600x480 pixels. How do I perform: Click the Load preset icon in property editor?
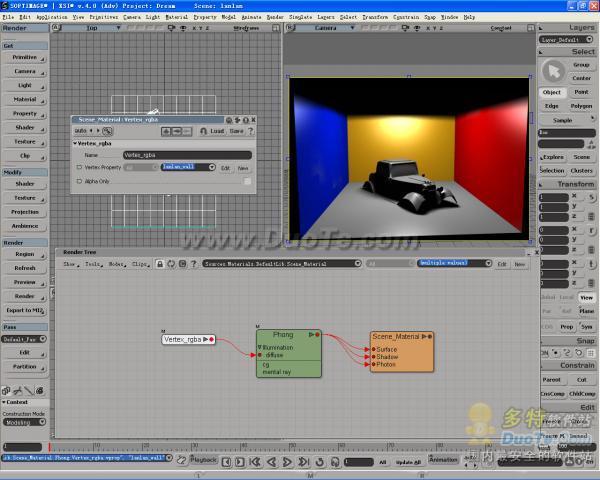201,131
